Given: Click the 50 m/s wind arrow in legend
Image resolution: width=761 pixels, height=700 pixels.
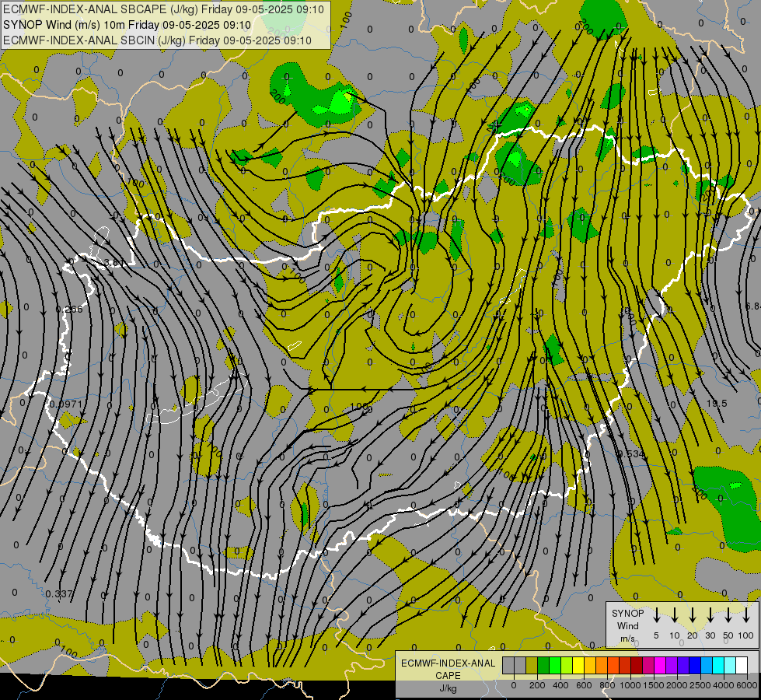Looking at the screenshot, I should (x=728, y=615).
